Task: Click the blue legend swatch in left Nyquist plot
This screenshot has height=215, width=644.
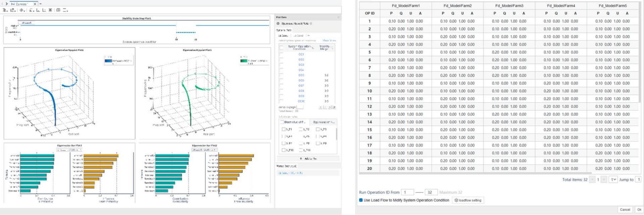Action: tap(108, 61)
